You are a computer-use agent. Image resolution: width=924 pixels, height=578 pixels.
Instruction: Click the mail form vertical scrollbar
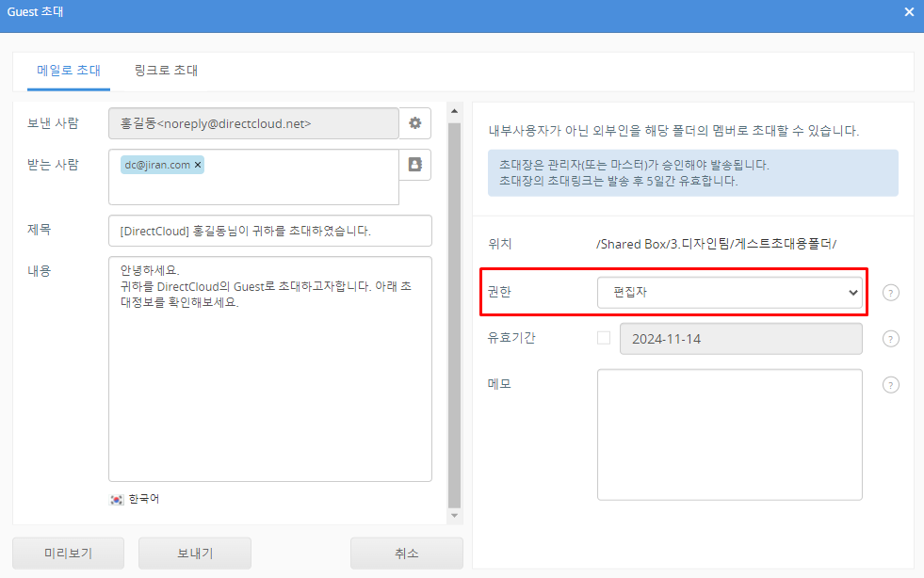tap(454, 311)
